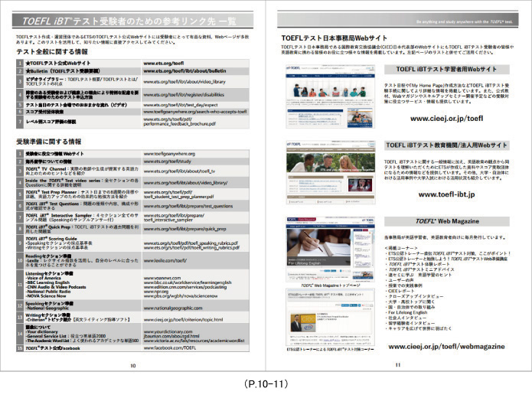Select the 'Your dictionary' entry

pyautogui.click(x=41, y=332)
